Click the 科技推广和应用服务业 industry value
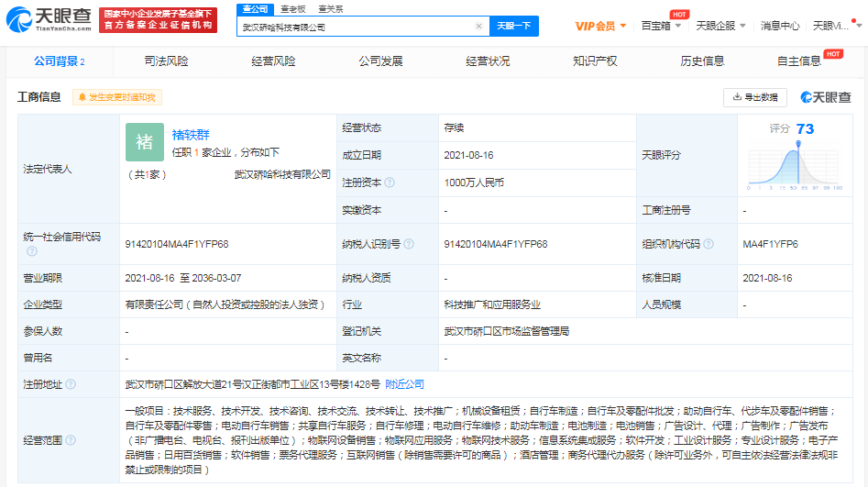Screen dimensions: 868x487 click(492, 304)
